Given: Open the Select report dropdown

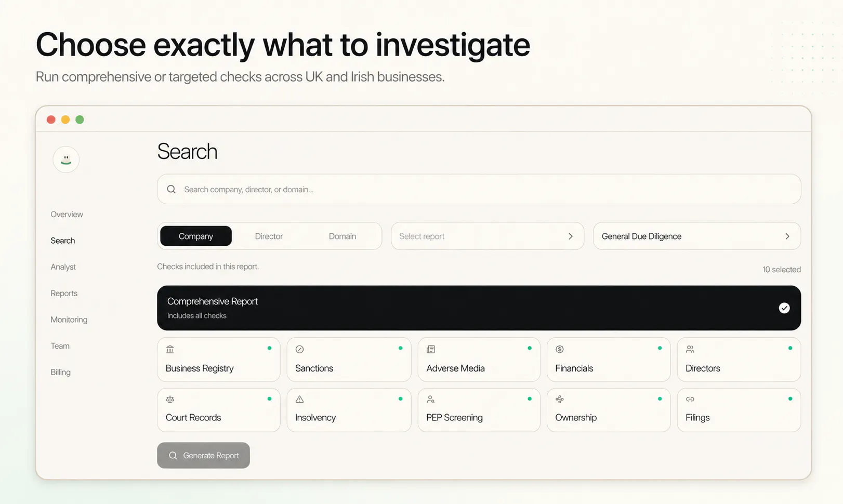Looking at the screenshot, I should pos(488,236).
